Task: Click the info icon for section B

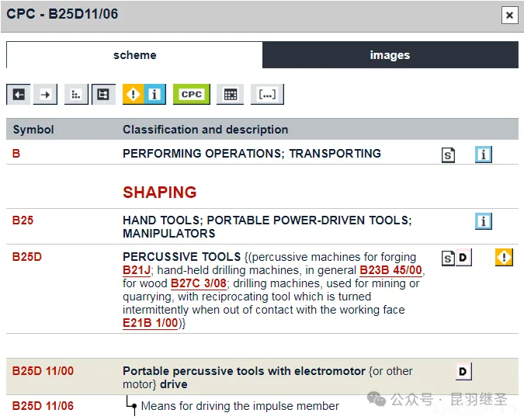Action: (484, 154)
